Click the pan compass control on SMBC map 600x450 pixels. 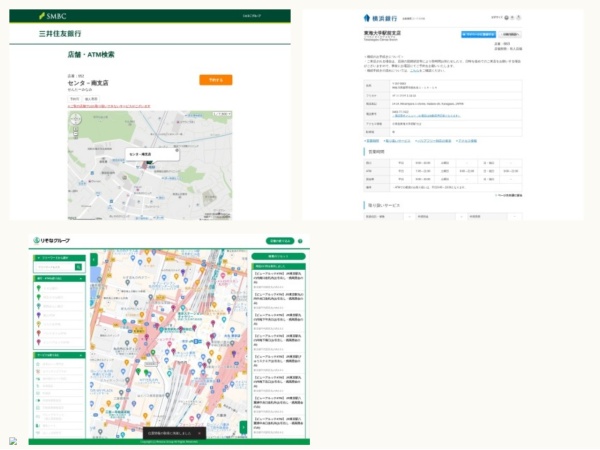(x=75, y=120)
